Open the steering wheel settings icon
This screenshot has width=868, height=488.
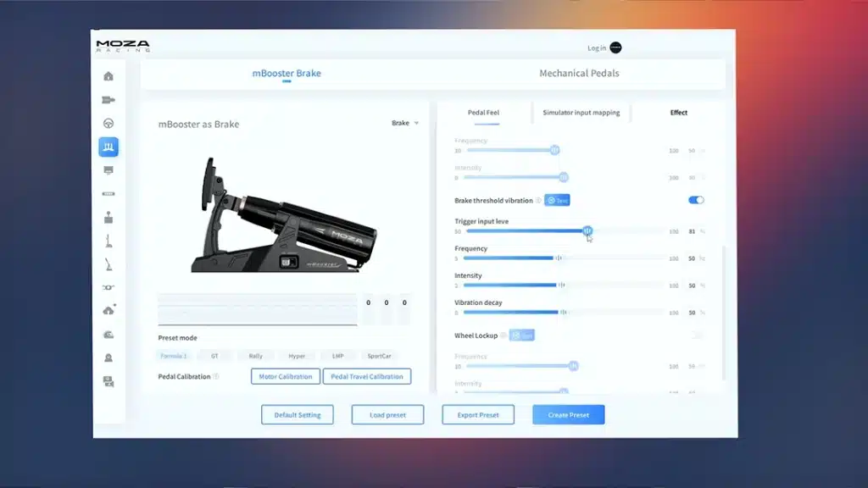108,124
